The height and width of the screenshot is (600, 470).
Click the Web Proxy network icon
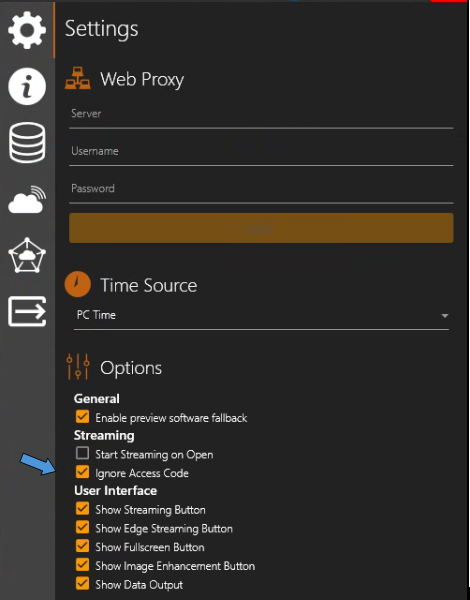tap(78, 78)
